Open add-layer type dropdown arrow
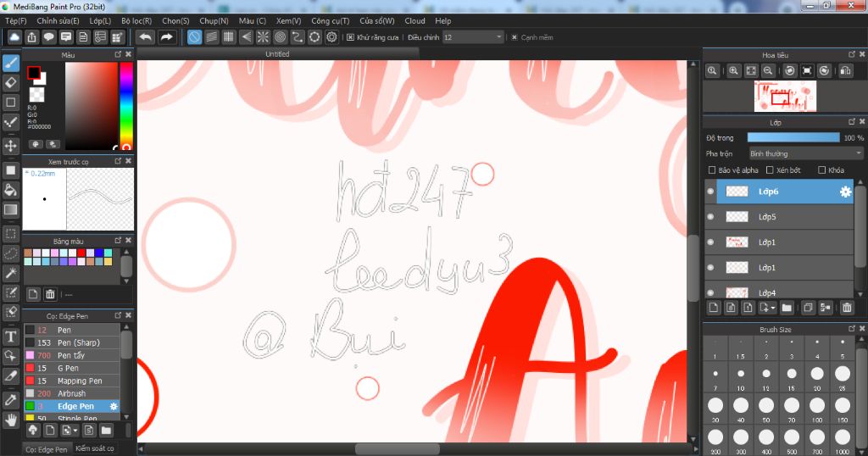The image size is (868, 456). [773, 308]
